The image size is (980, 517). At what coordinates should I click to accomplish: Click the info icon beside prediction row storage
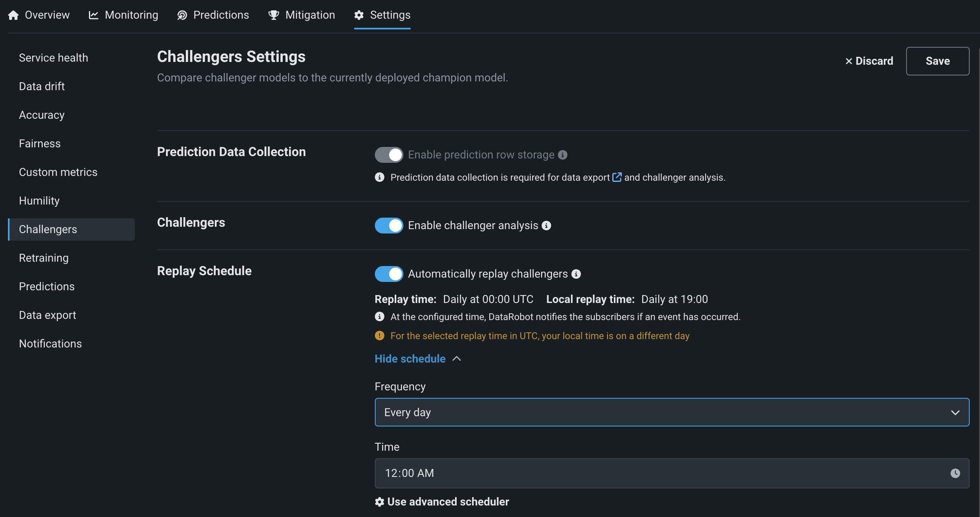(x=563, y=155)
